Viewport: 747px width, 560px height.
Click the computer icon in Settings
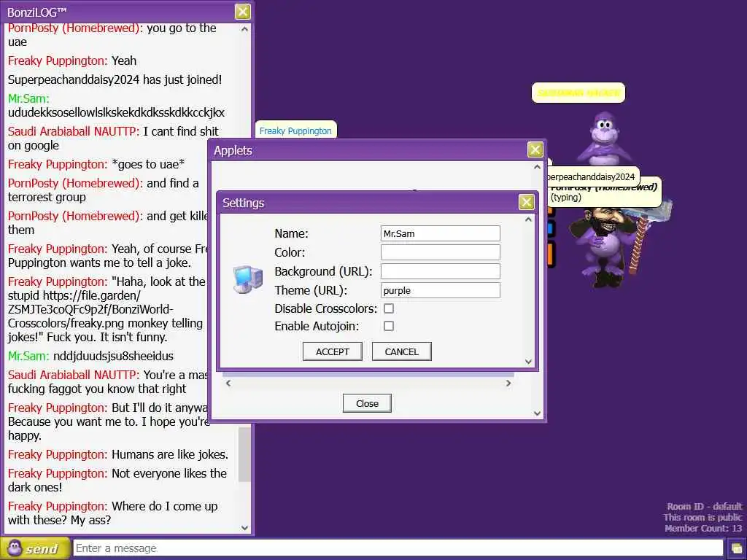tap(248, 279)
